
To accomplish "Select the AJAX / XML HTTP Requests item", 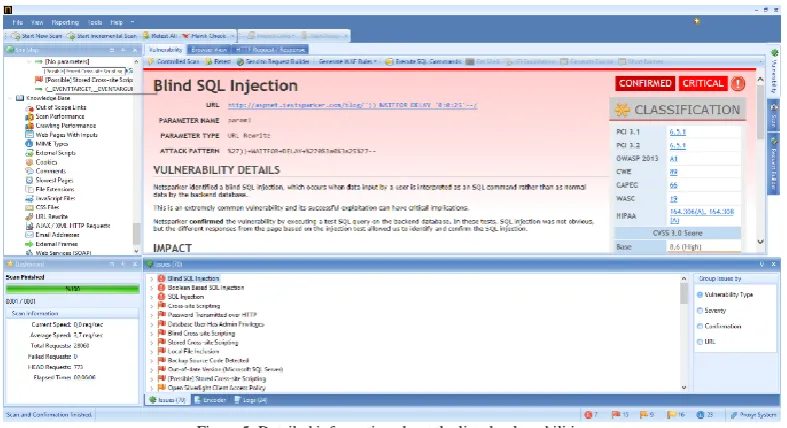I will pos(73,226).
